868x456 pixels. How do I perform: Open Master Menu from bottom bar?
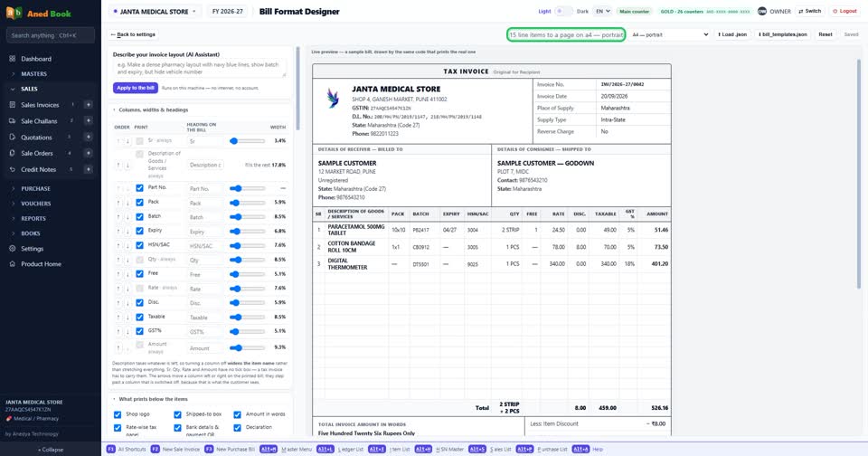(286, 450)
